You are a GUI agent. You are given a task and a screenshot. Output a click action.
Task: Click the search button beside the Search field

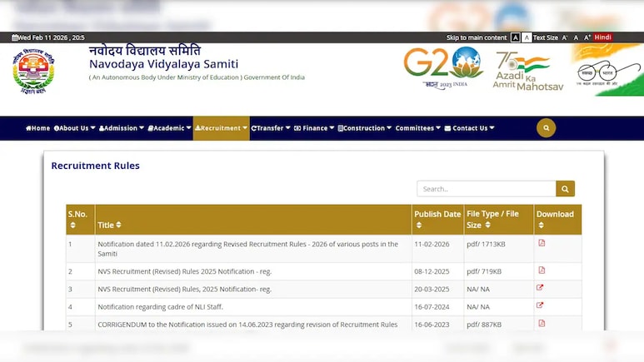click(565, 189)
